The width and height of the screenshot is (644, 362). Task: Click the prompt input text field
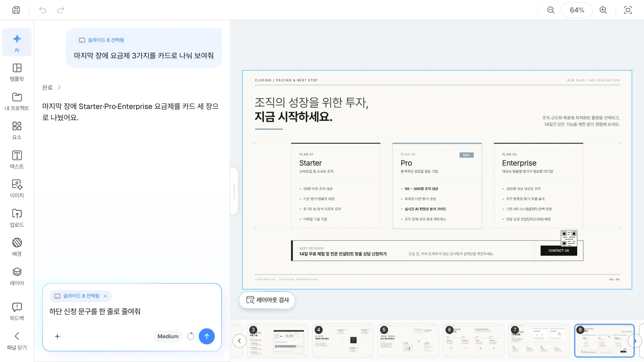pyautogui.click(x=132, y=312)
